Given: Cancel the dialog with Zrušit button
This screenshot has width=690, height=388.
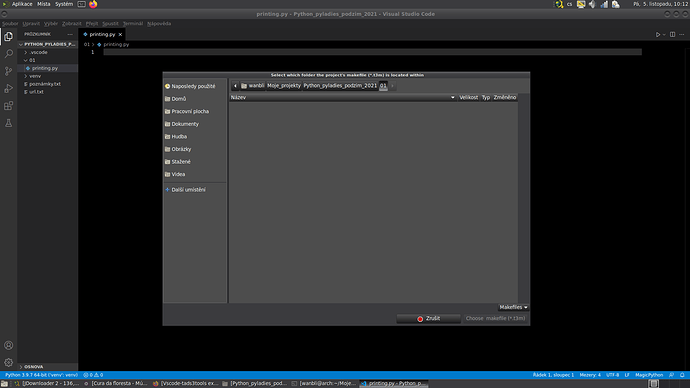Looking at the screenshot, I should click(428, 318).
